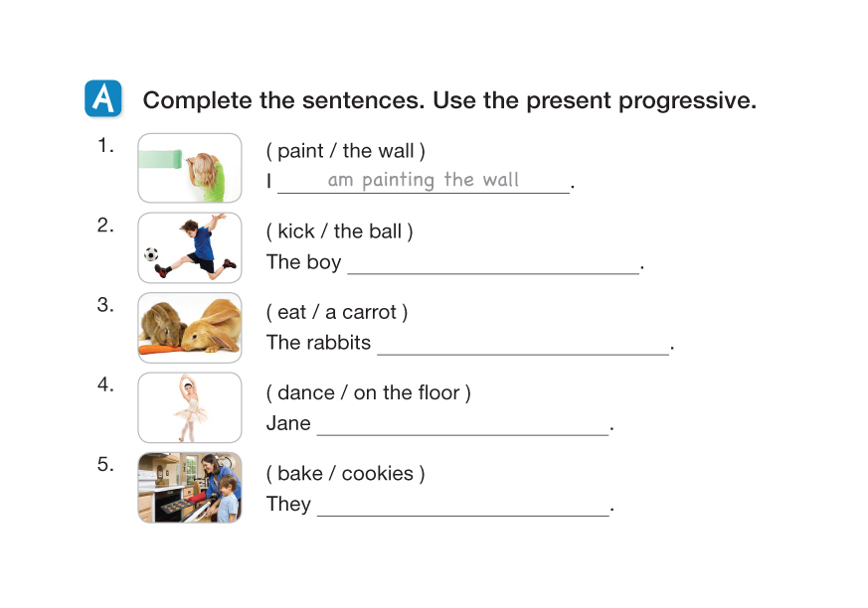Click the example answer "am painting the wall"
This screenshot has width=868, height=608.
click(424, 180)
